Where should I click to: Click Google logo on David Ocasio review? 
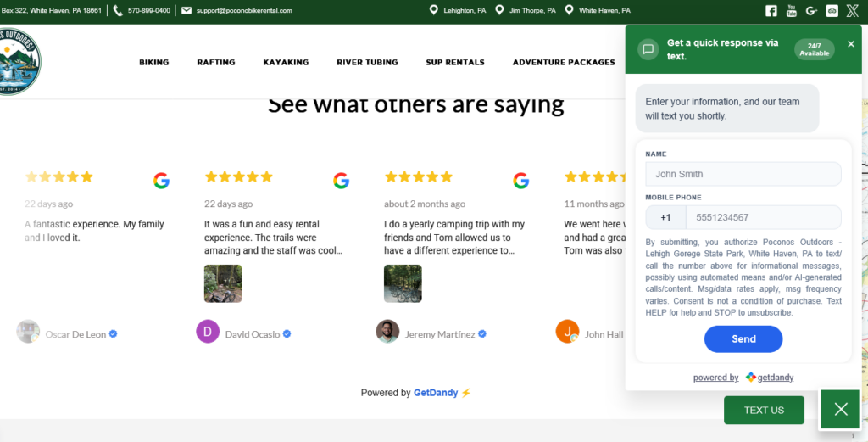click(x=341, y=181)
